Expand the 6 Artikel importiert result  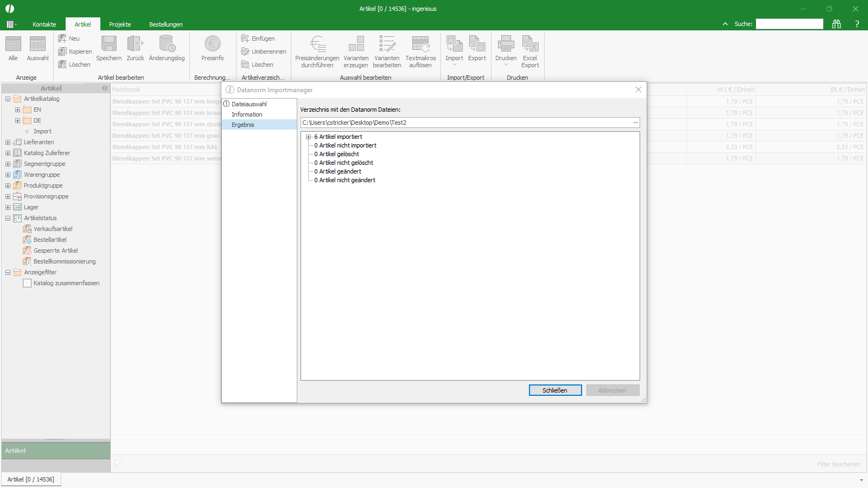[308, 137]
